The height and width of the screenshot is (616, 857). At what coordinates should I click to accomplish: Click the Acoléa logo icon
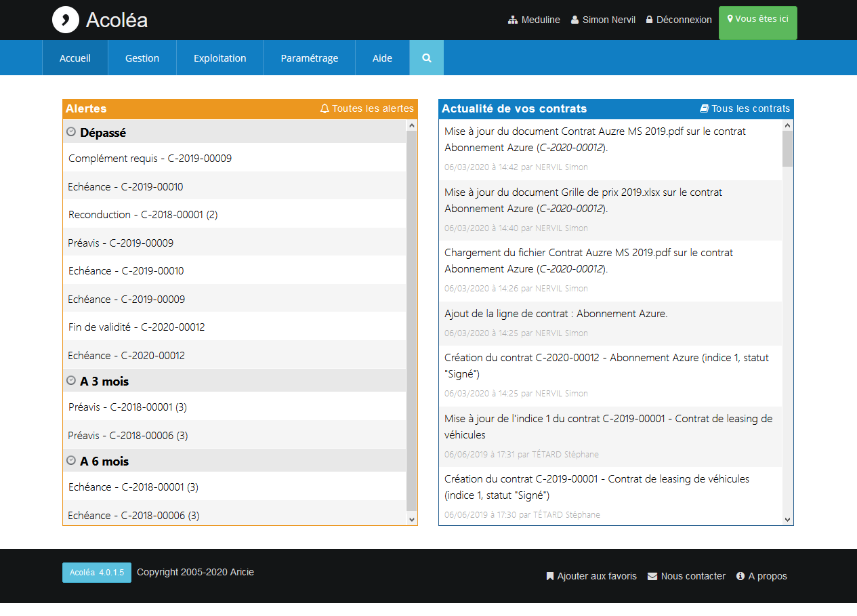(66, 20)
